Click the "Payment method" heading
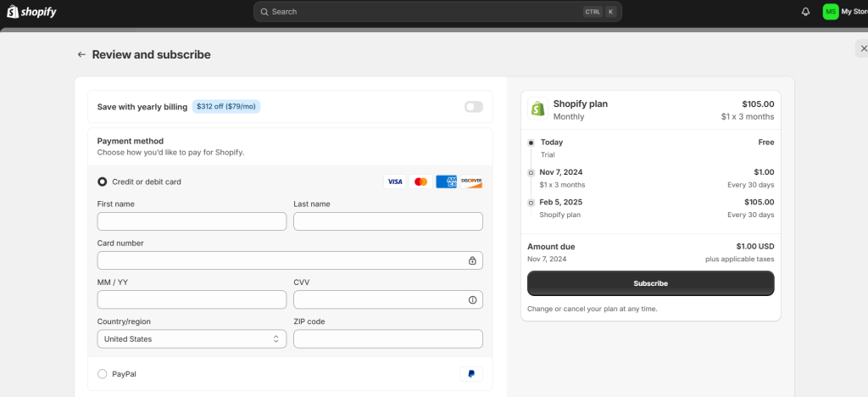Screen dimensions: 868x397 pos(130,141)
